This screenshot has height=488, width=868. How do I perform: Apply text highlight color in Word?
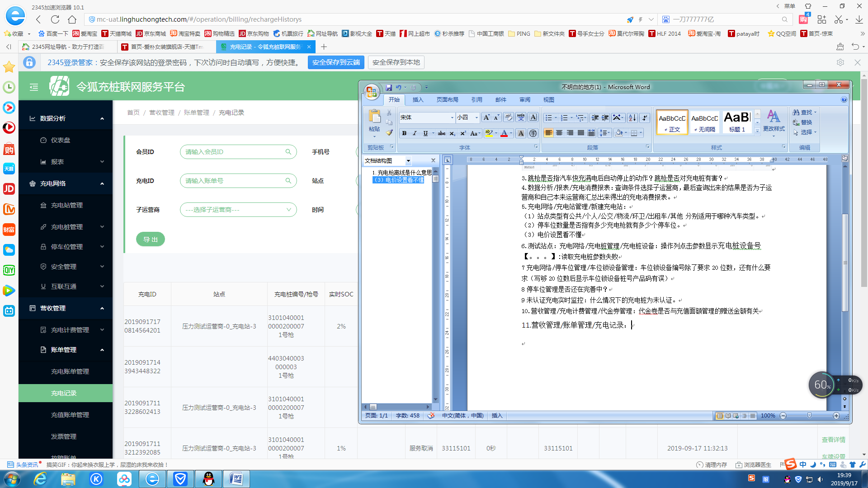490,132
